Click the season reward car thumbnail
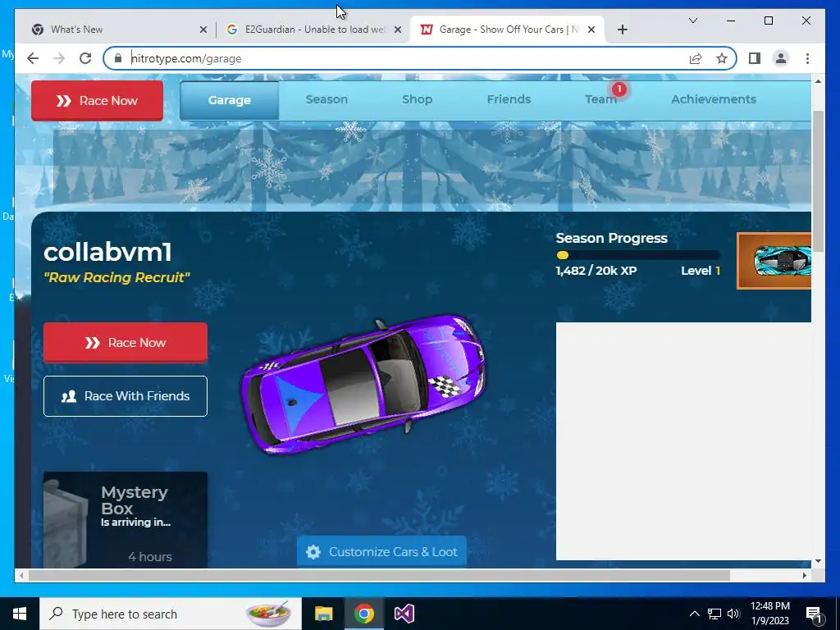This screenshot has width=840, height=630. (x=774, y=261)
